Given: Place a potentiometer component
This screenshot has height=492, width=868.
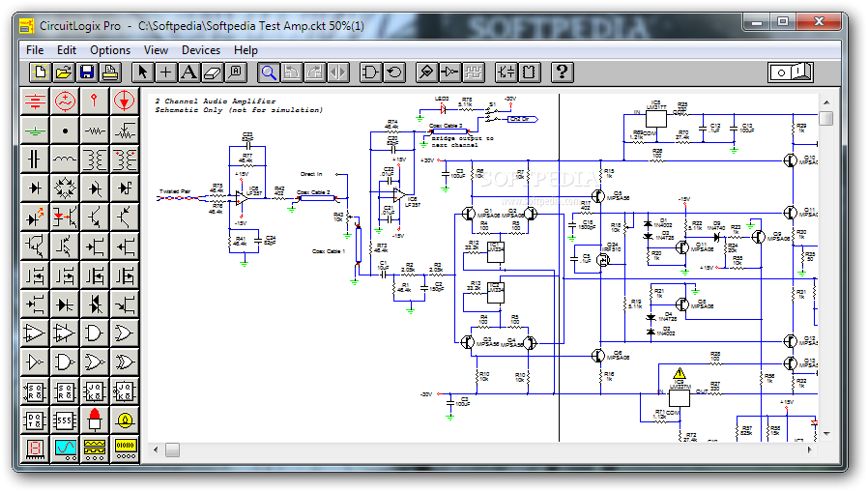Looking at the screenshot, I should click(124, 130).
